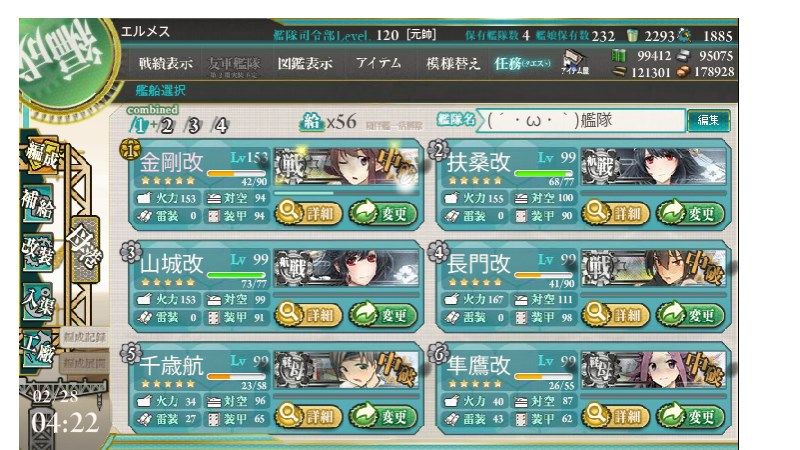
Task: Select fleet number 2 tab
Action: 166,126
